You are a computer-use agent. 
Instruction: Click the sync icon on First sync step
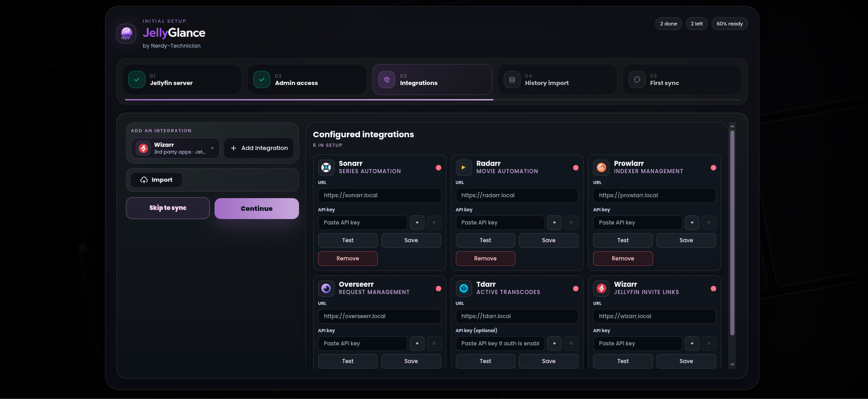coord(637,80)
